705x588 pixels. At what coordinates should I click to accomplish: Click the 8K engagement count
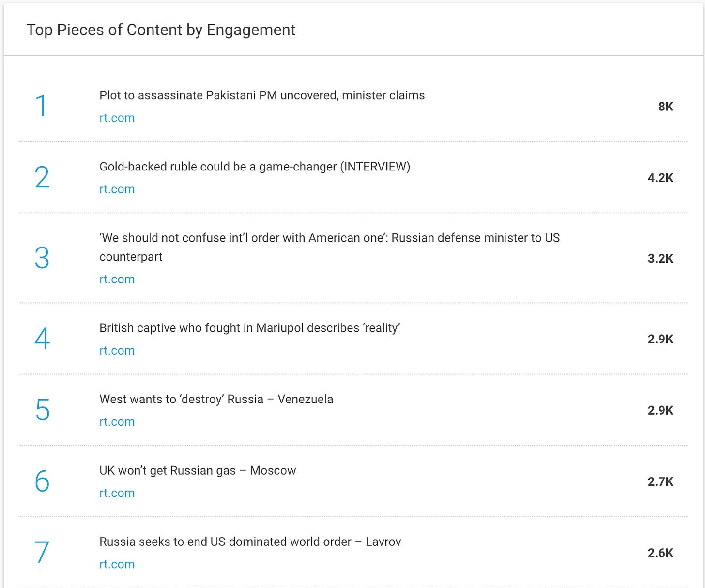click(666, 107)
